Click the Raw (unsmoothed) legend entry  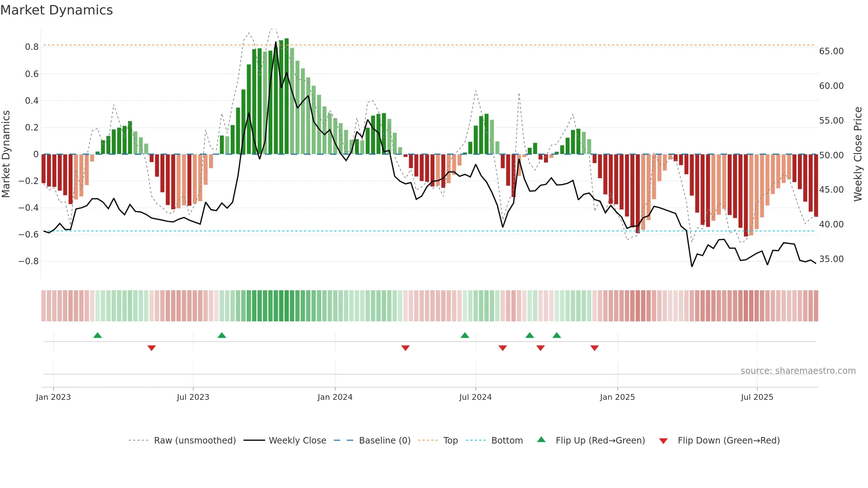pos(182,440)
